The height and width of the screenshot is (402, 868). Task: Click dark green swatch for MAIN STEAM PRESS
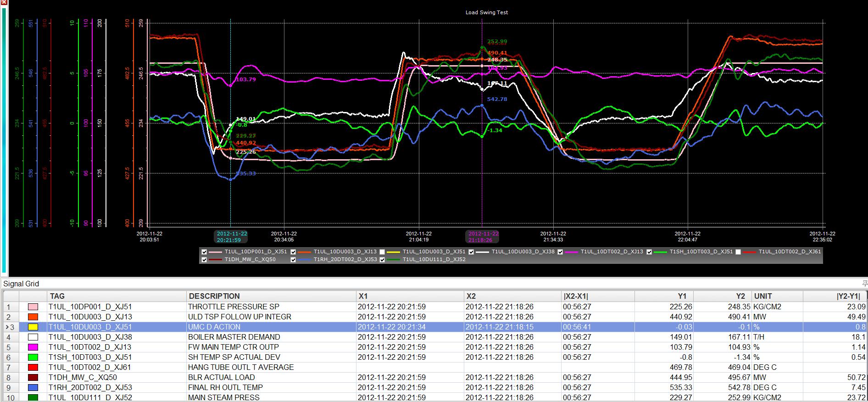coord(33,397)
